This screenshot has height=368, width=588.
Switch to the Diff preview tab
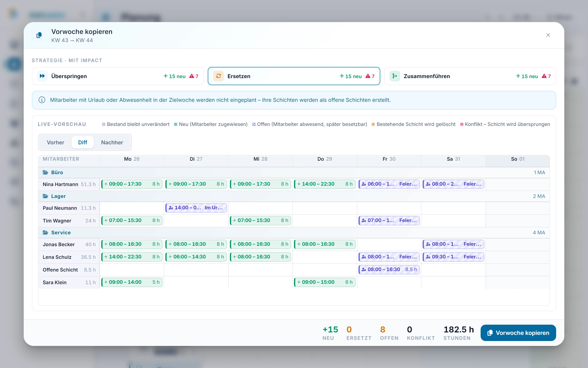click(x=83, y=142)
